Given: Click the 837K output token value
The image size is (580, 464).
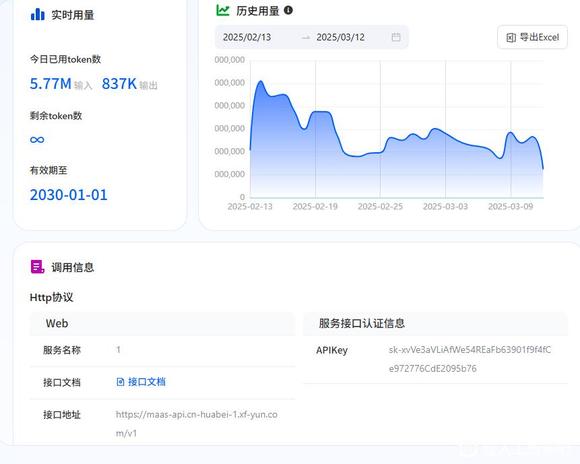Looking at the screenshot, I should click(119, 84).
